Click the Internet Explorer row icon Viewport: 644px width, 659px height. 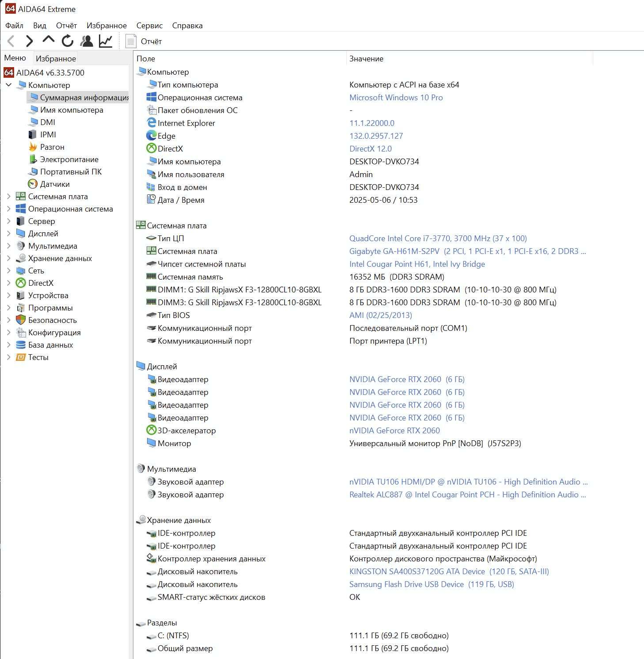click(x=152, y=123)
